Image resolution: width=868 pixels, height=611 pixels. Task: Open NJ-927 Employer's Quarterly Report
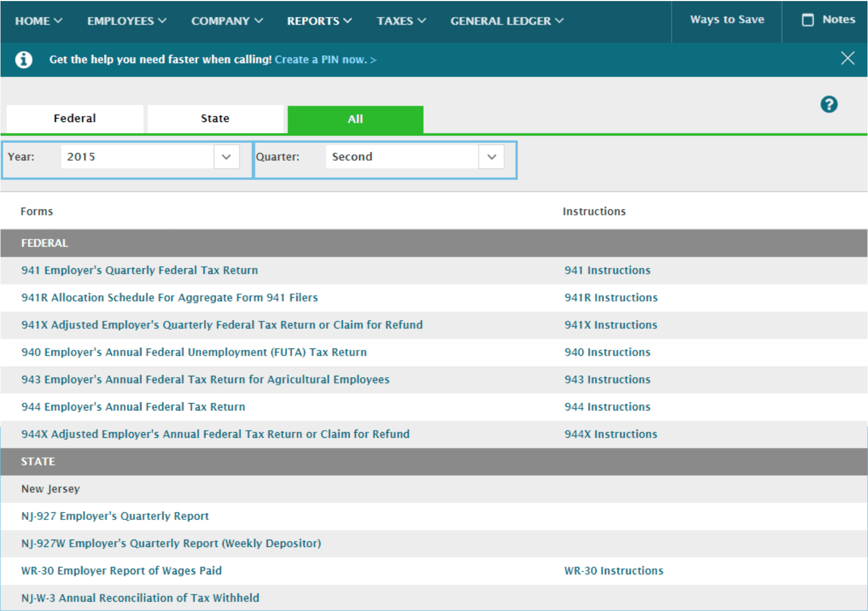click(x=114, y=516)
